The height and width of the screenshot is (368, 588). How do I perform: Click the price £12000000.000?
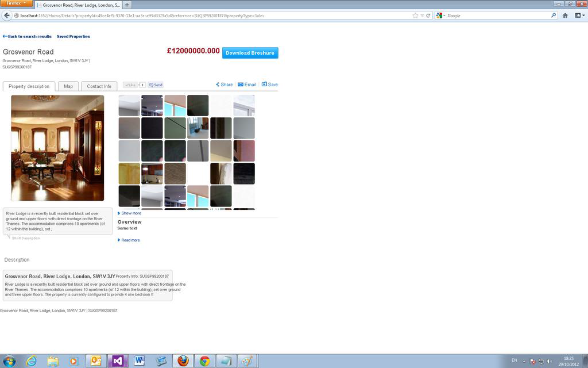(193, 51)
